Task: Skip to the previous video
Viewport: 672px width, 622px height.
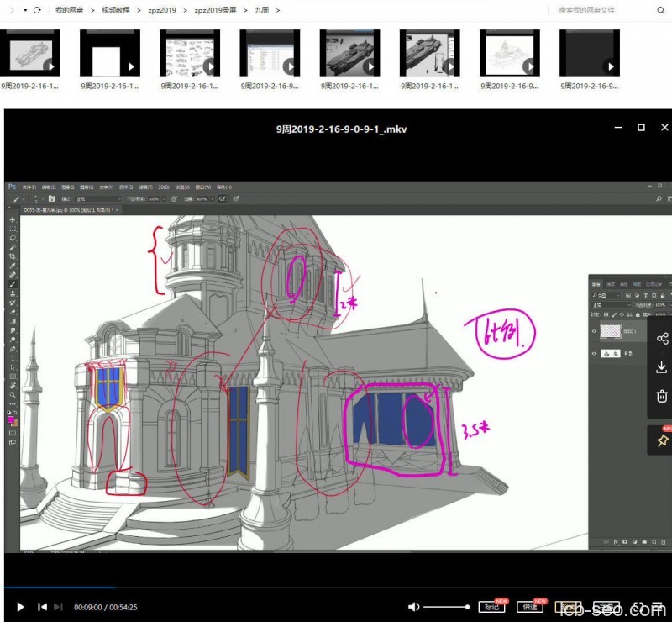Action: pos(42,606)
